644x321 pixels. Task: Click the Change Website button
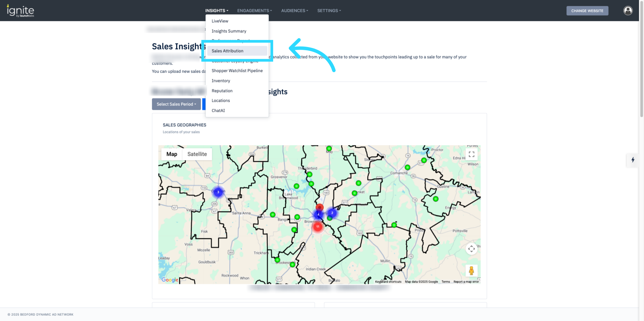(x=587, y=11)
